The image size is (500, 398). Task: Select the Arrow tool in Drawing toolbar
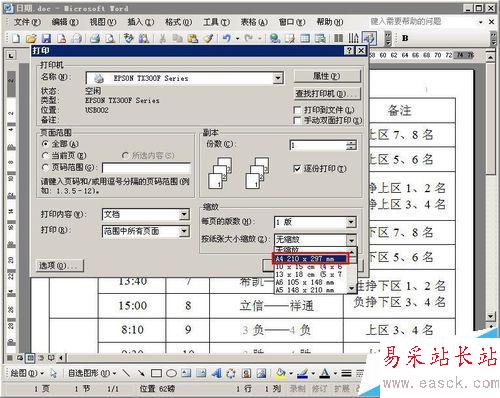[x=141, y=373]
